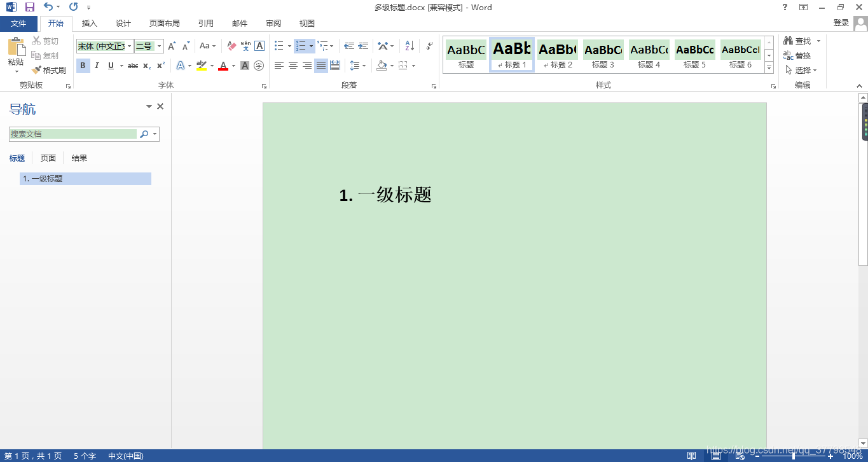This screenshot has width=868, height=462.
Task: Click the Shrink Font icon
Action: pyautogui.click(x=186, y=46)
